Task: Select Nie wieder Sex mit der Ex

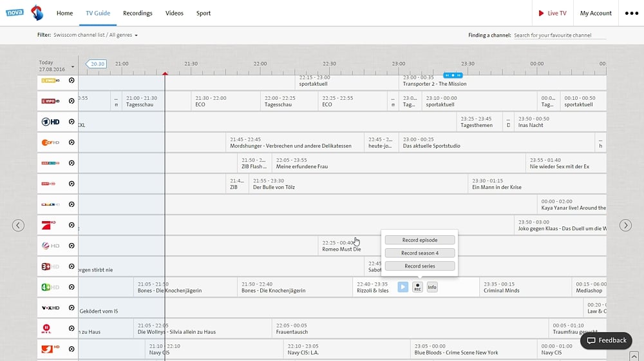Action: coord(566,163)
